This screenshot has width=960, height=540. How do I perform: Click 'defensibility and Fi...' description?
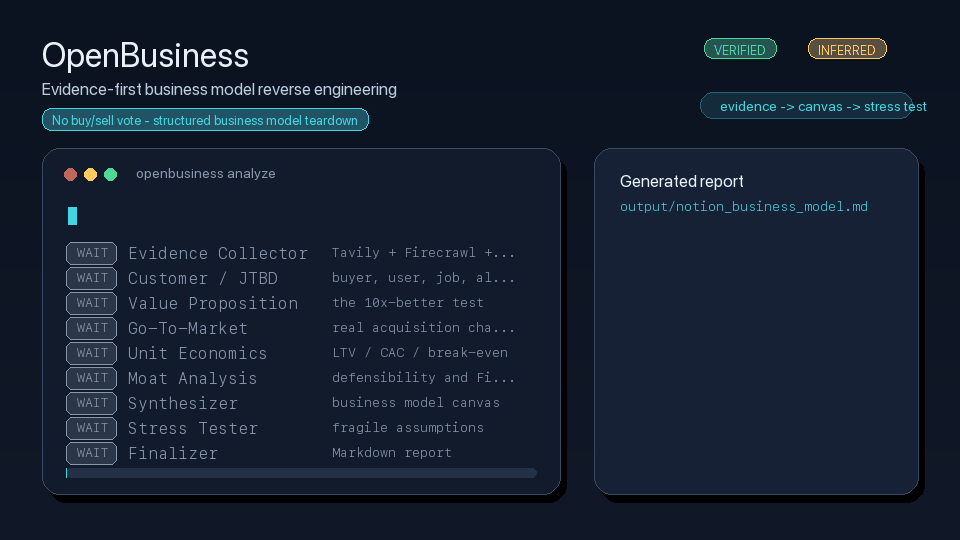pos(424,378)
